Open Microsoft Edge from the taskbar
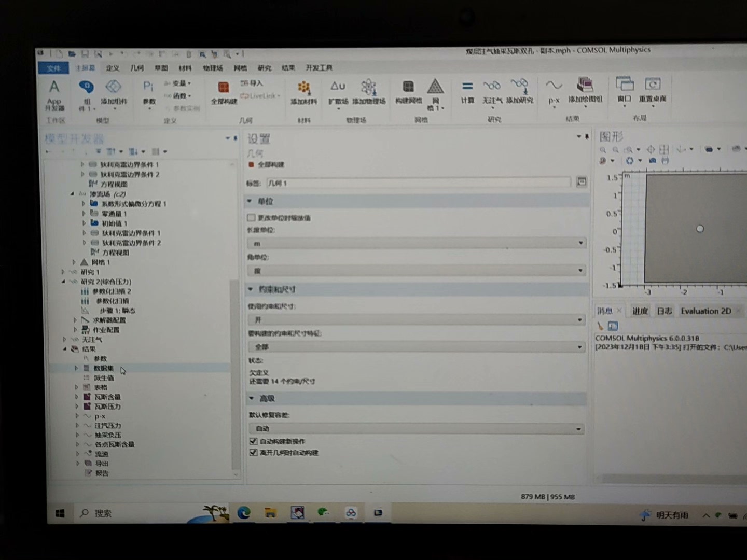Viewport: 747px width, 560px height. (244, 513)
